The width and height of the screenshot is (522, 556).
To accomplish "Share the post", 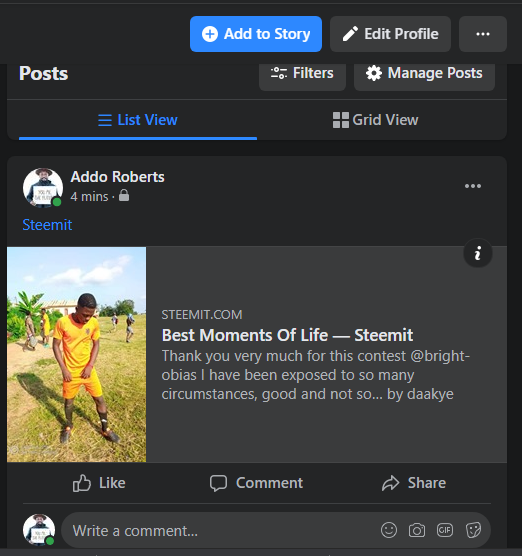I will pyautogui.click(x=413, y=483).
